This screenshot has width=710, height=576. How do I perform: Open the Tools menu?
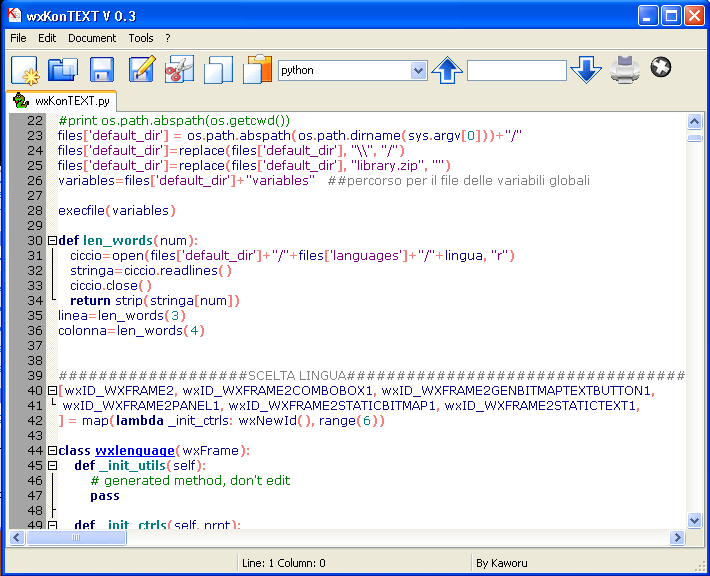point(141,38)
